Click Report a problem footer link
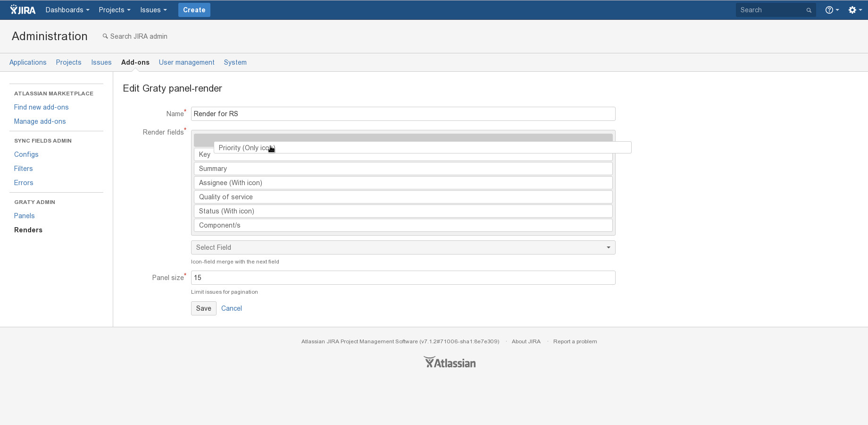Image resolution: width=868 pixels, height=425 pixels. (x=575, y=341)
